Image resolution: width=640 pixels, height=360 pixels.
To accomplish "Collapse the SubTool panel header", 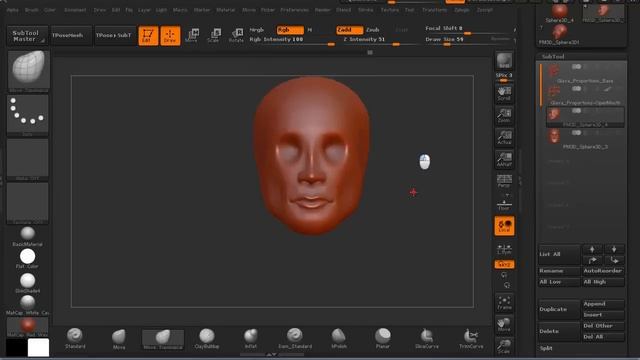I will click(x=553, y=56).
